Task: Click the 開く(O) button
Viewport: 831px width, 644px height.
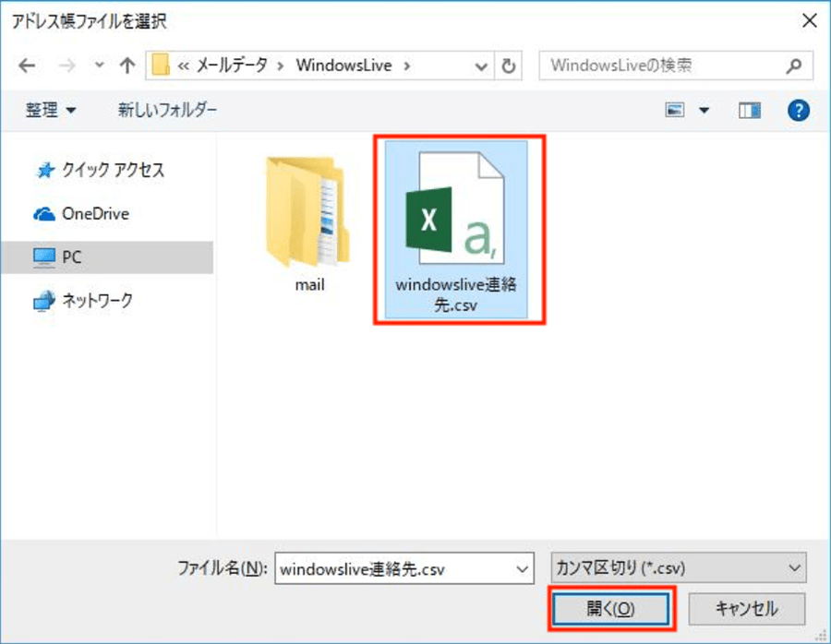Action: (610, 609)
